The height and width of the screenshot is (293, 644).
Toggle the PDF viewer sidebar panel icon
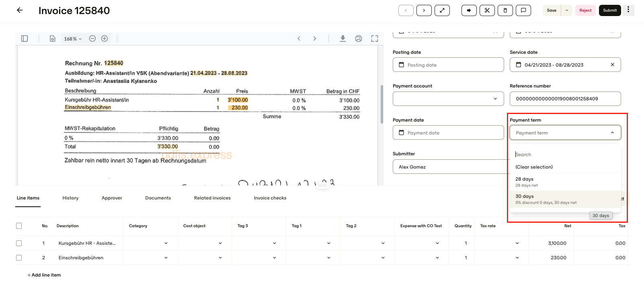pos(25,39)
